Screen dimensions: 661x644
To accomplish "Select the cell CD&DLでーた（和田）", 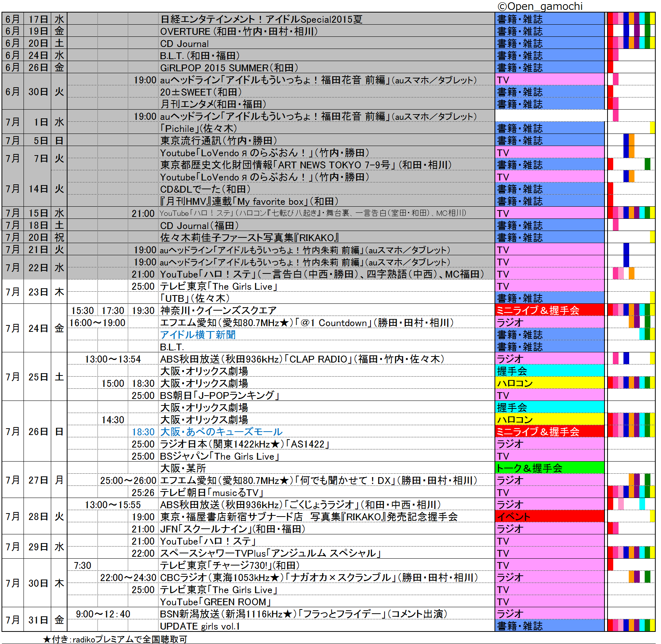I will (x=327, y=189).
